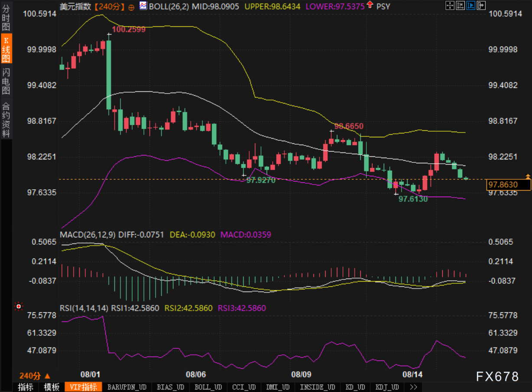Select the BOLL_UD indicator button
532x392 pixels.
pyautogui.click(x=208, y=387)
